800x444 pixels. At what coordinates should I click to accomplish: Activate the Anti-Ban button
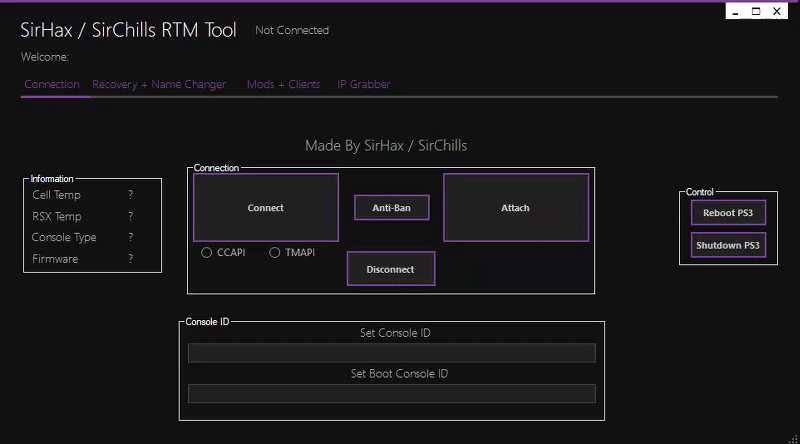(391, 208)
